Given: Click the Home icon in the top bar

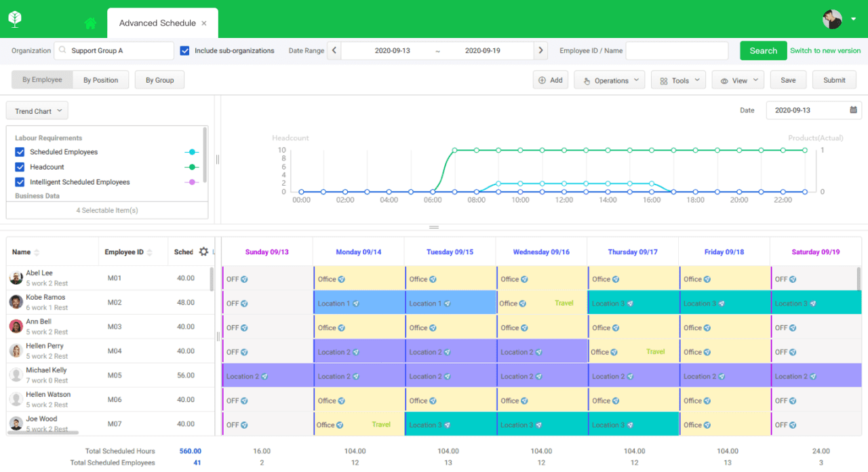Looking at the screenshot, I should point(90,22).
